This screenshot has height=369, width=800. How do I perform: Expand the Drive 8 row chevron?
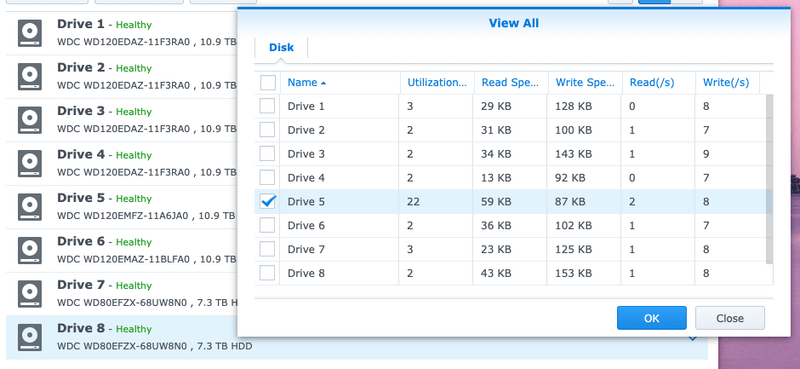coord(693,338)
